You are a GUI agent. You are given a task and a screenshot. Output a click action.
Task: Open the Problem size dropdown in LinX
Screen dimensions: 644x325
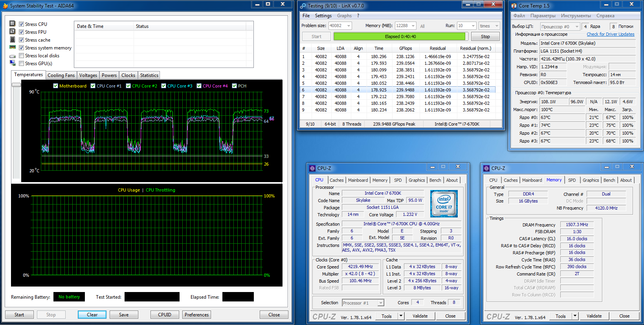349,26
